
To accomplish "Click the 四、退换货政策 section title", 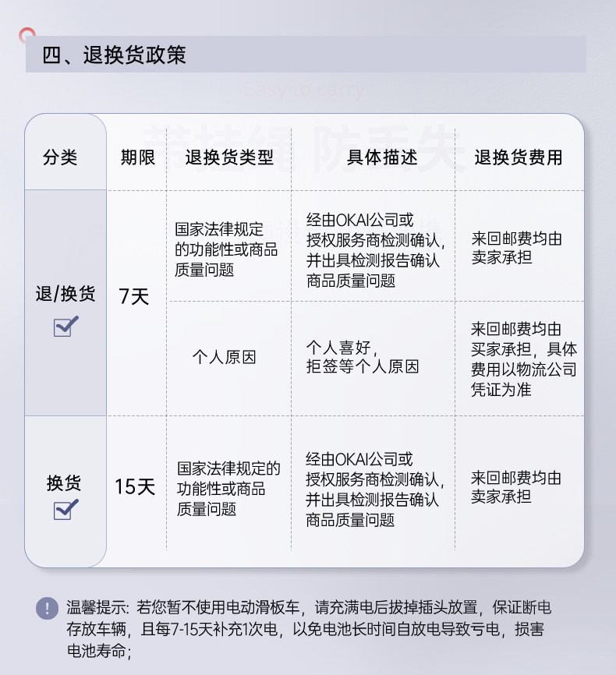I will pos(114,56).
